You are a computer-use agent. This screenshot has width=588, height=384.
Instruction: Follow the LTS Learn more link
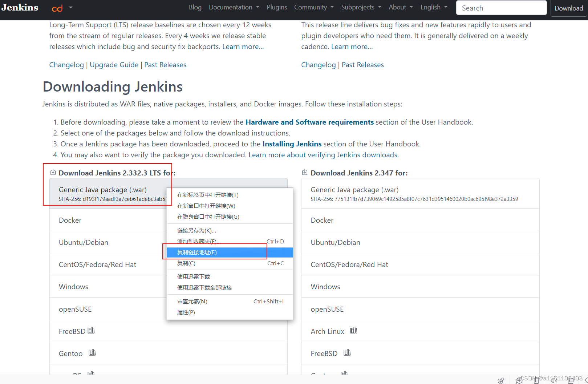pyautogui.click(x=243, y=47)
